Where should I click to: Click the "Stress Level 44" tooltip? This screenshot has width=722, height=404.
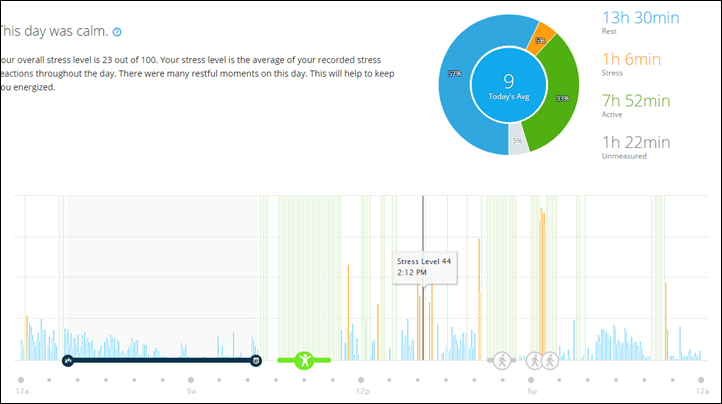point(424,266)
